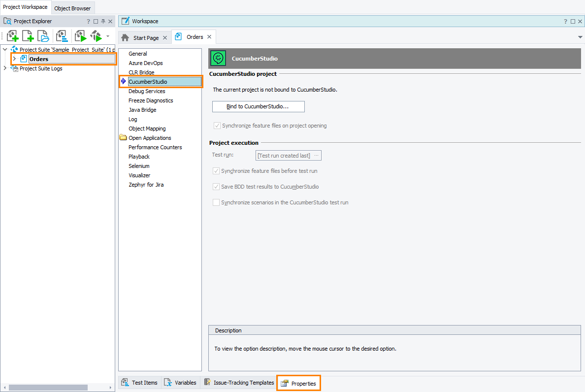The height and width of the screenshot is (392, 585).
Task: Toggle the Project Explorer auto-hide pin
Action: pyautogui.click(x=103, y=21)
